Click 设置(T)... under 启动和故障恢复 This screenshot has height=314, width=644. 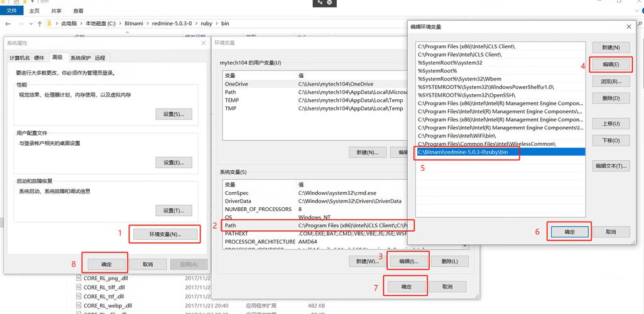point(174,210)
